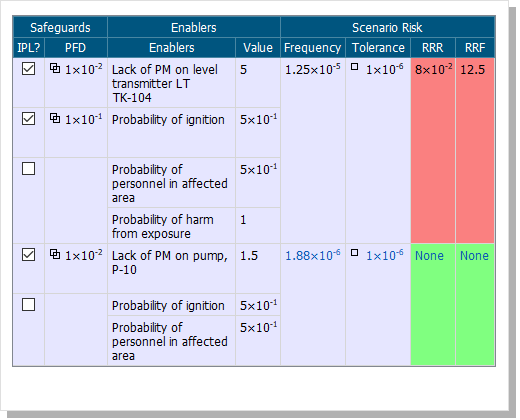The width and height of the screenshot is (520, 420).
Task: Click the Scenario Risk group header
Action: coord(387,27)
